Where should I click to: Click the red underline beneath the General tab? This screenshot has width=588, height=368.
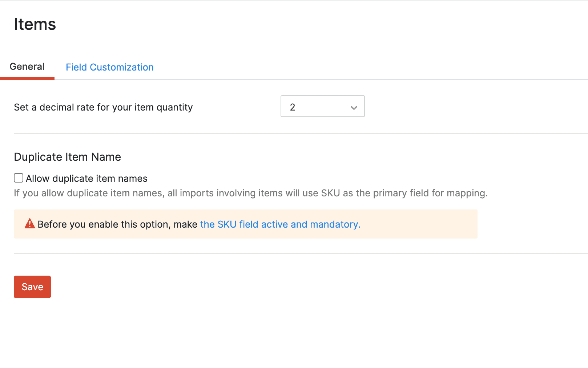point(27,79)
